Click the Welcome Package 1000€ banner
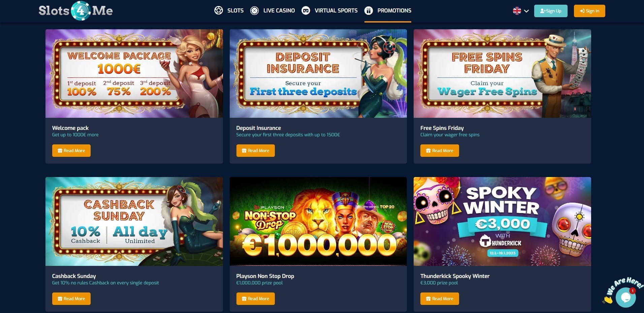Screen dimensions: 644x313 coord(134,73)
